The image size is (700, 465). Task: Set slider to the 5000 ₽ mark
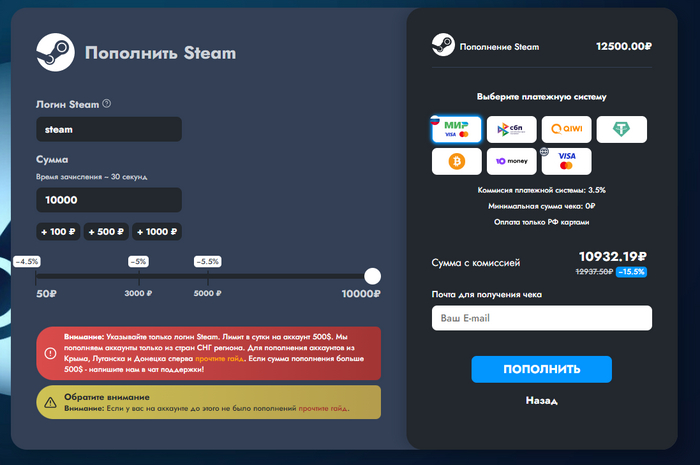208,277
